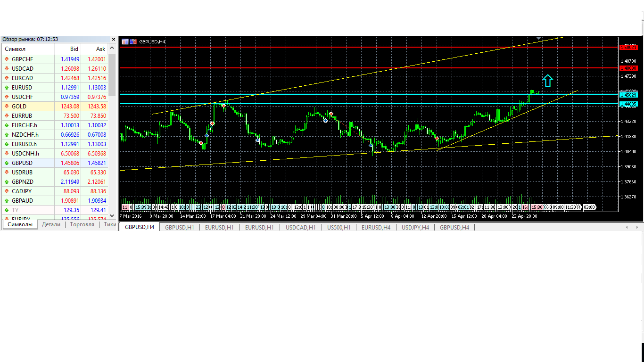Image resolution: width=644 pixels, height=362 pixels.
Task: Open the Depth of Market icon on chart
Action: coord(133,41)
